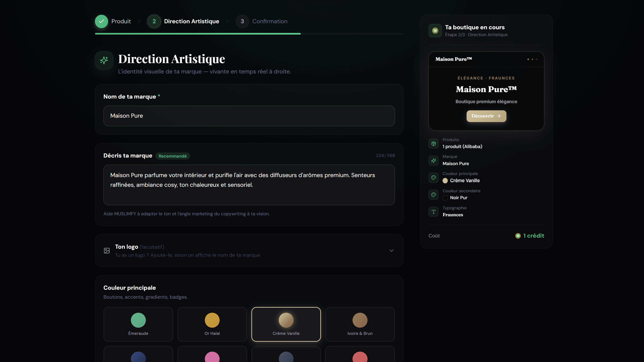Select the Crème Vanille color swatch
The height and width of the screenshot is (362, 644).
point(286,324)
